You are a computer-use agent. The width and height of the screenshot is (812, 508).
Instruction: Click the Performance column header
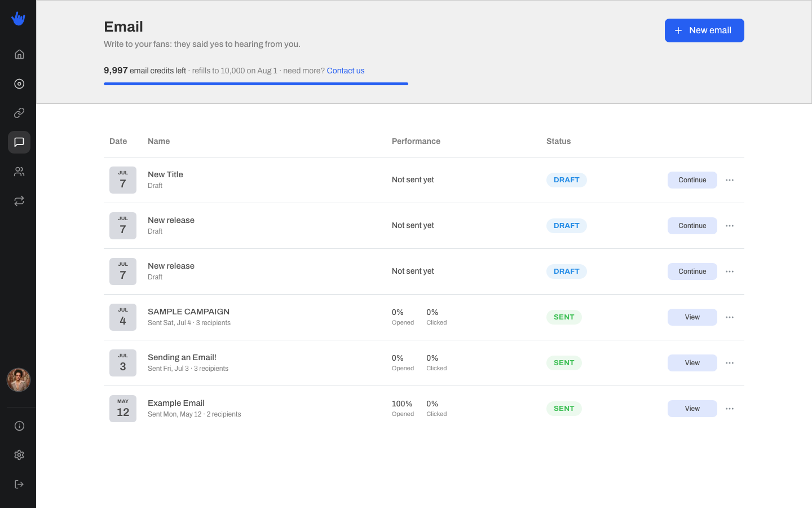coord(416,141)
